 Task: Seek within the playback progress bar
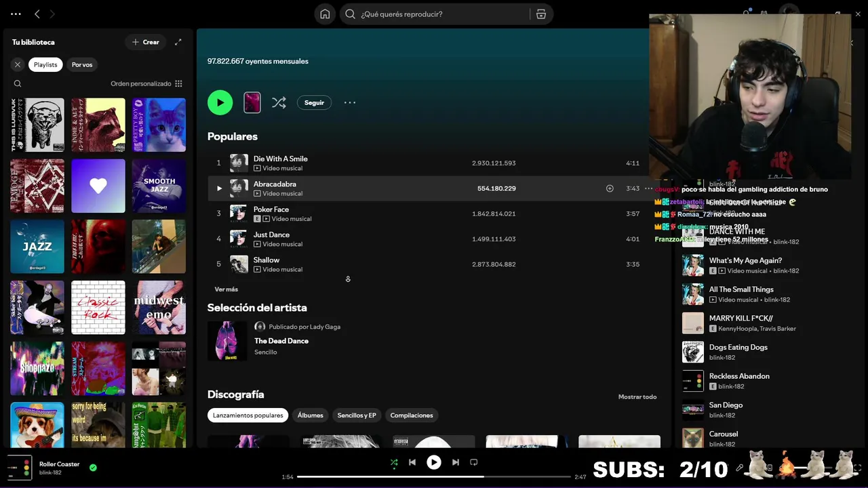[433, 477]
